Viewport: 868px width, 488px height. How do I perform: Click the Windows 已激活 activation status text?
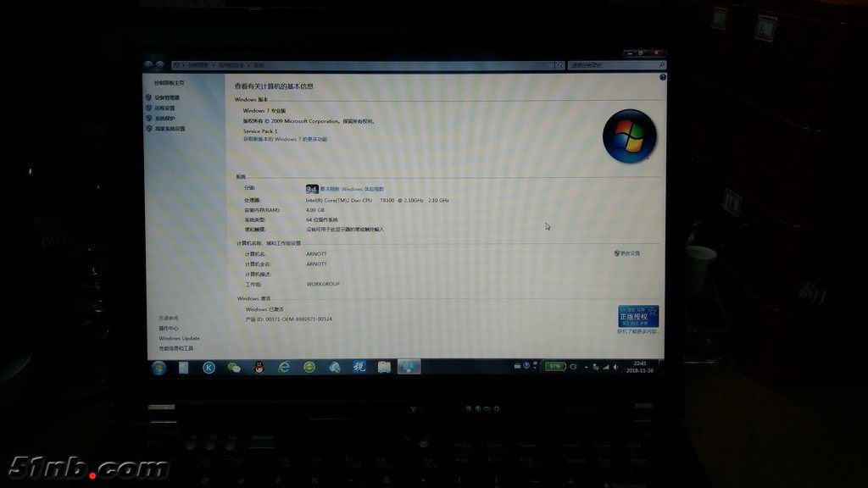(264, 309)
